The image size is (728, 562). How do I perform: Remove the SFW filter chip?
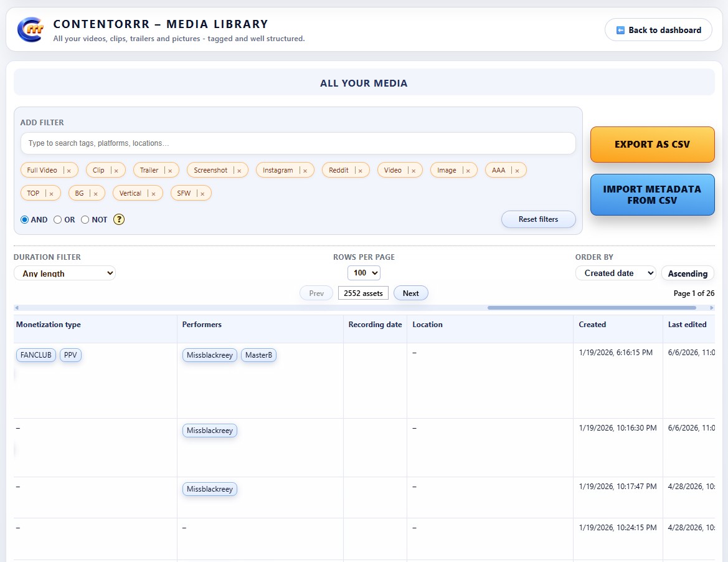pyautogui.click(x=202, y=194)
